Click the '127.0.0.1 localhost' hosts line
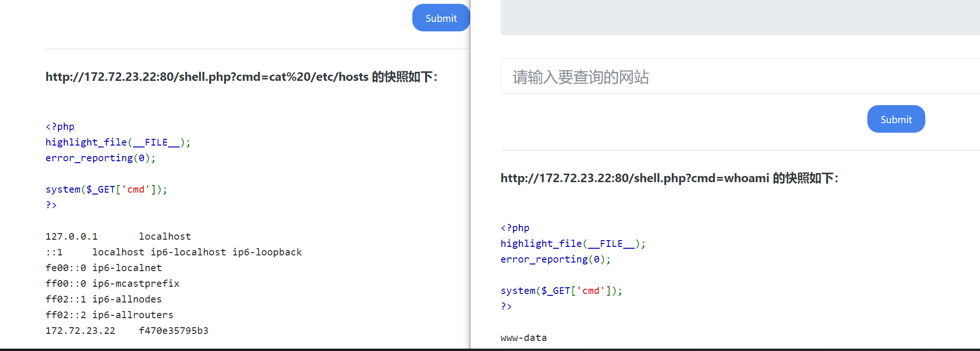Screen dimensions: 980x351 point(118,236)
